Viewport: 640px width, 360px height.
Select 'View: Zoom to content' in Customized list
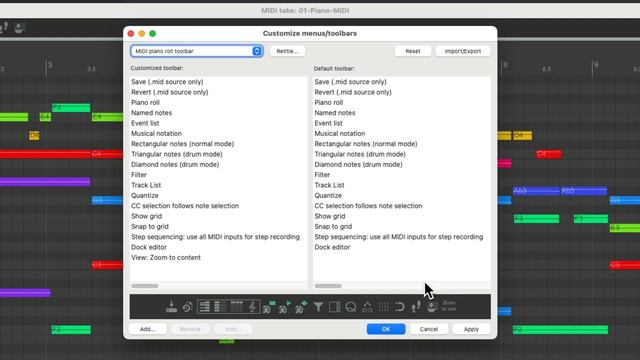(x=166, y=258)
